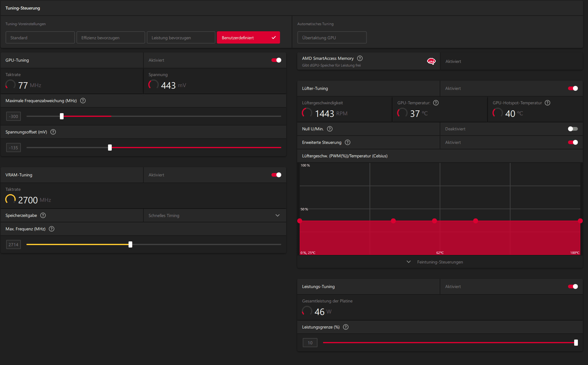
Task: Expand Feintuning-Steuerungen section
Action: [x=435, y=262]
